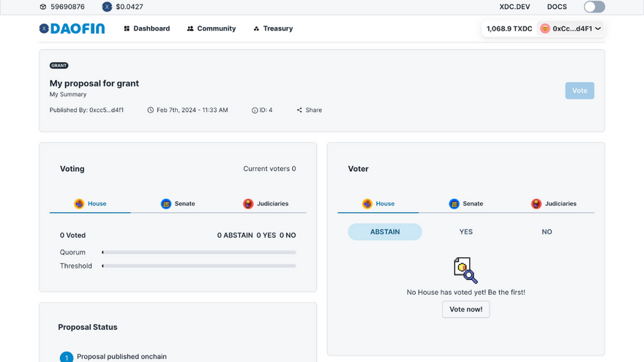Switch to Senate tab in Voting panel

click(x=178, y=203)
